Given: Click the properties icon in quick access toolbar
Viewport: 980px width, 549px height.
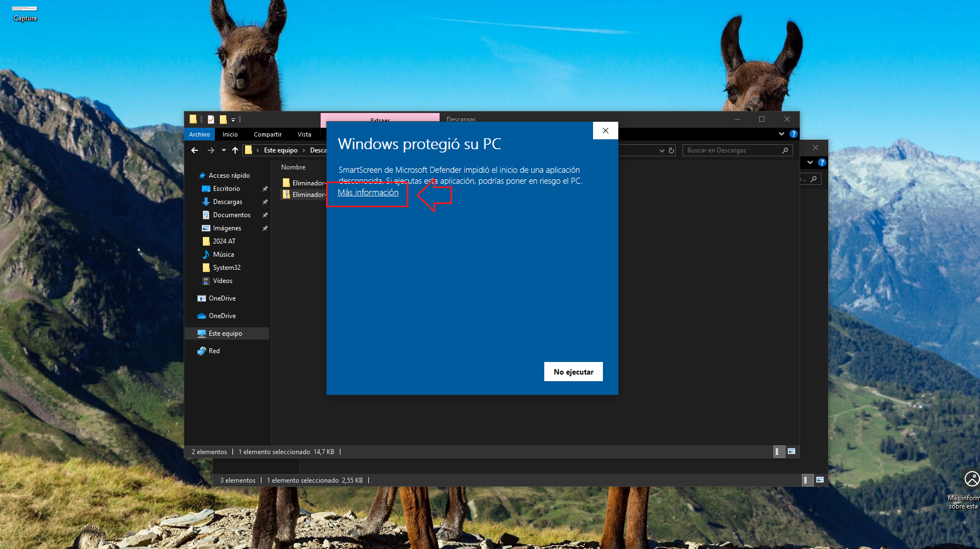Looking at the screenshot, I should coord(211,119).
